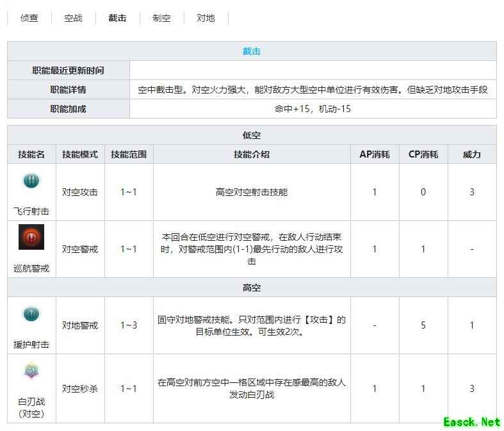Click the 技能介绍 column header
Viewport: 504px width, 431px height.
click(x=252, y=154)
